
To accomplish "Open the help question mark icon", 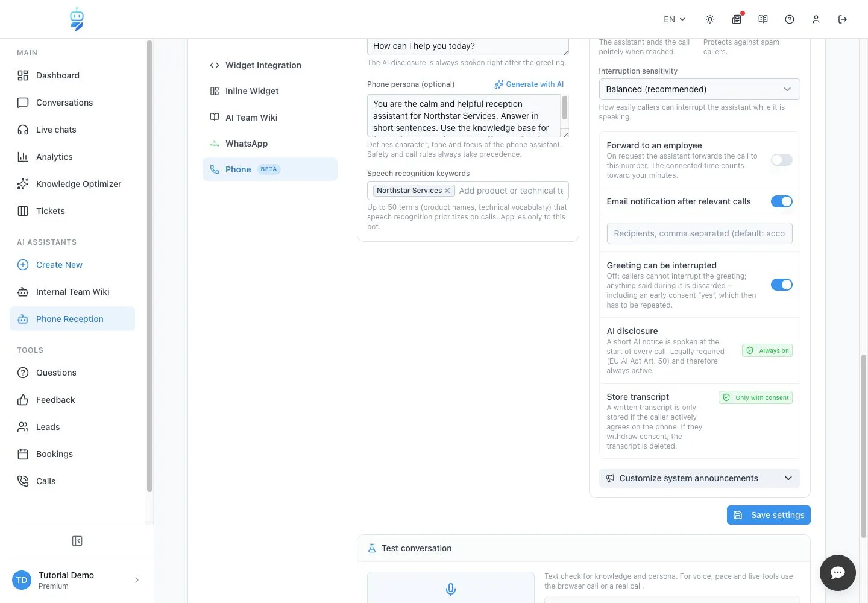I will tap(790, 19).
